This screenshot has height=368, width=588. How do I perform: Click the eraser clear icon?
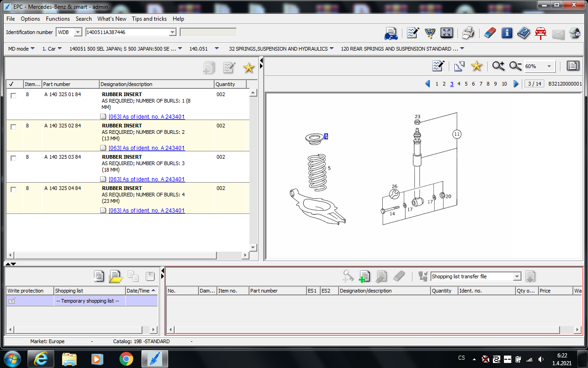click(x=490, y=33)
